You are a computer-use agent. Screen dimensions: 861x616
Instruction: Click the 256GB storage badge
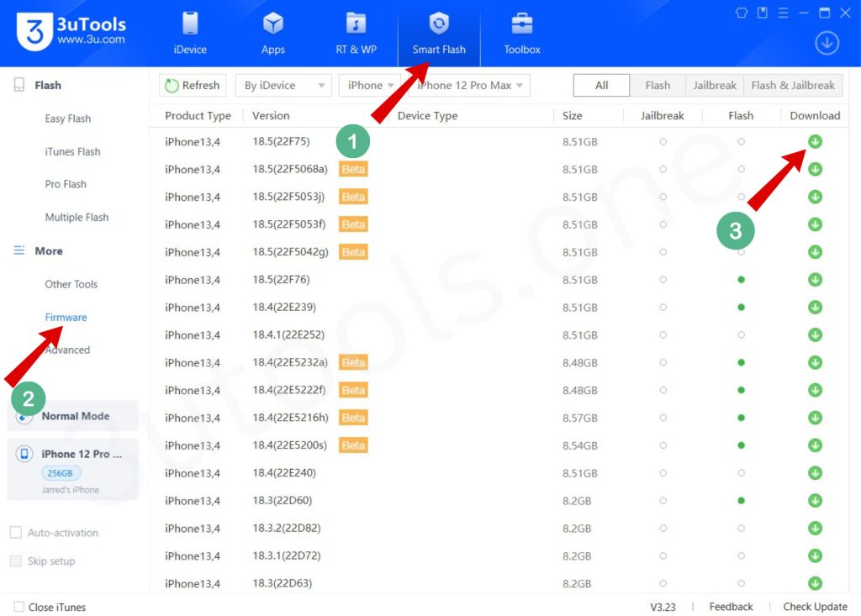tap(61, 472)
